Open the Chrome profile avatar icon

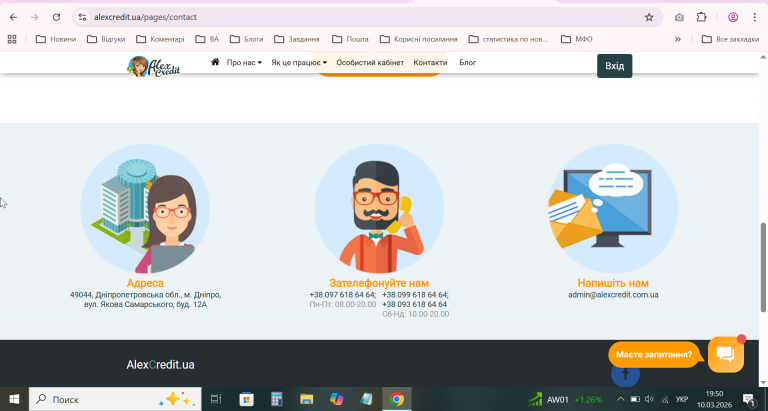tap(733, 17)
